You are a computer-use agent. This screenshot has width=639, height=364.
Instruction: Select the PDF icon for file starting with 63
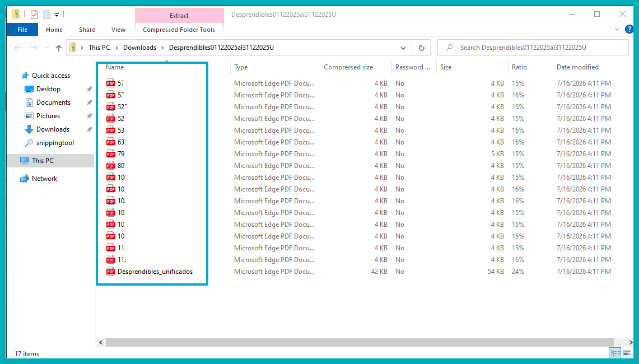click(111, 142)
